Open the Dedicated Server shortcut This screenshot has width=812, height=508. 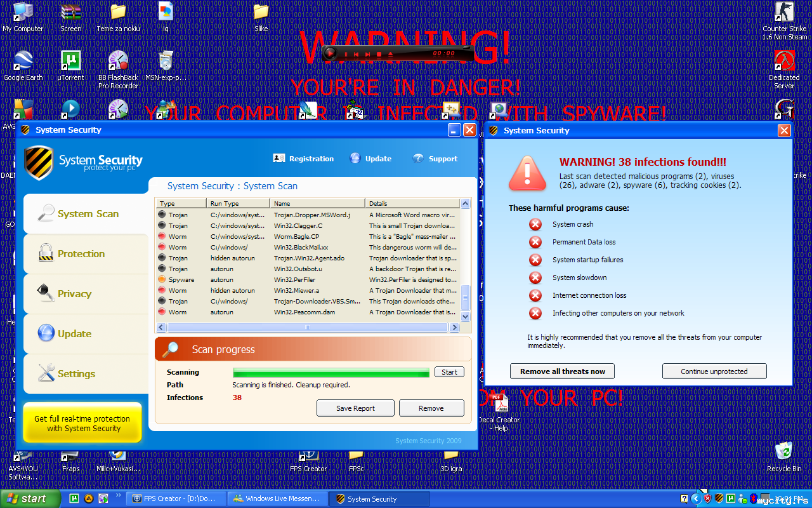point(785,69)
